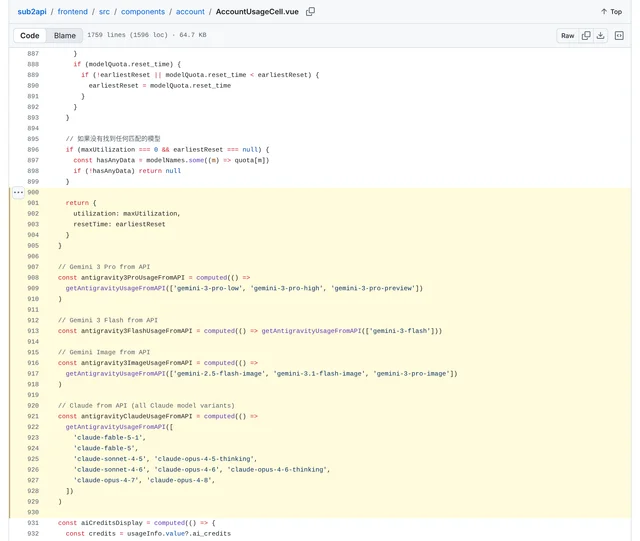Select line number 913
This screenshot has height=541, width=640.
coord(33,331)
